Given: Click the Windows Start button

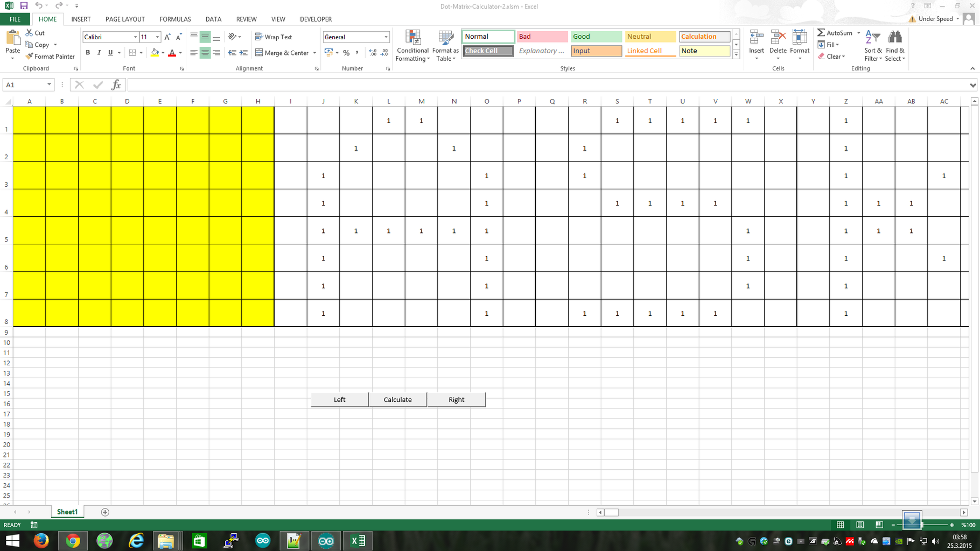Looking at the screenshot, I should pos(12,541).
